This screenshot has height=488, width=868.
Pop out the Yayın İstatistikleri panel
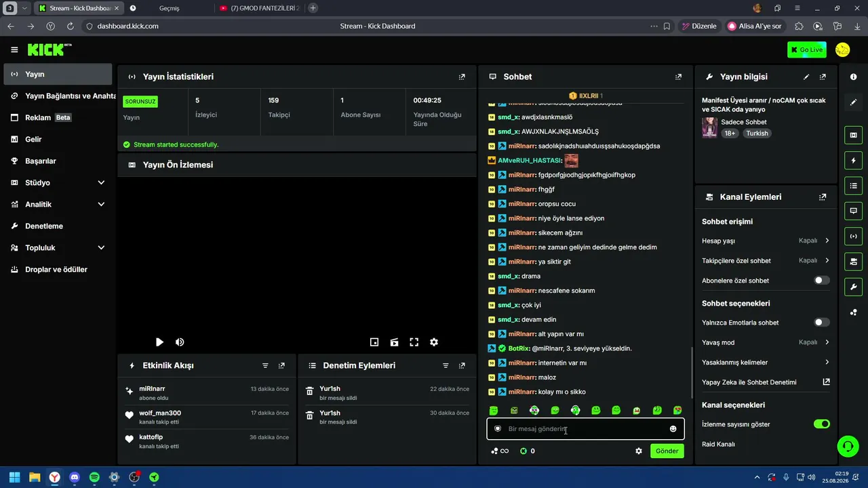point(462,77)
